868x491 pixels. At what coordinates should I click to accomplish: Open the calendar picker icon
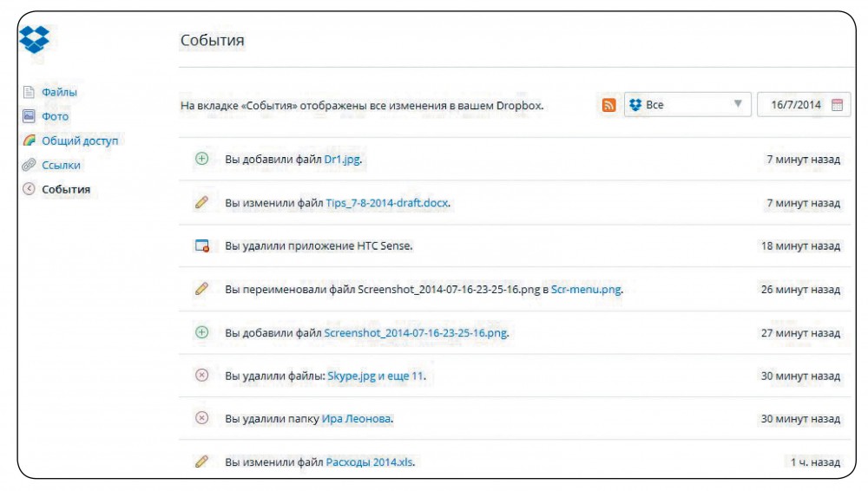pyautogui.click(x=837, y=105)
